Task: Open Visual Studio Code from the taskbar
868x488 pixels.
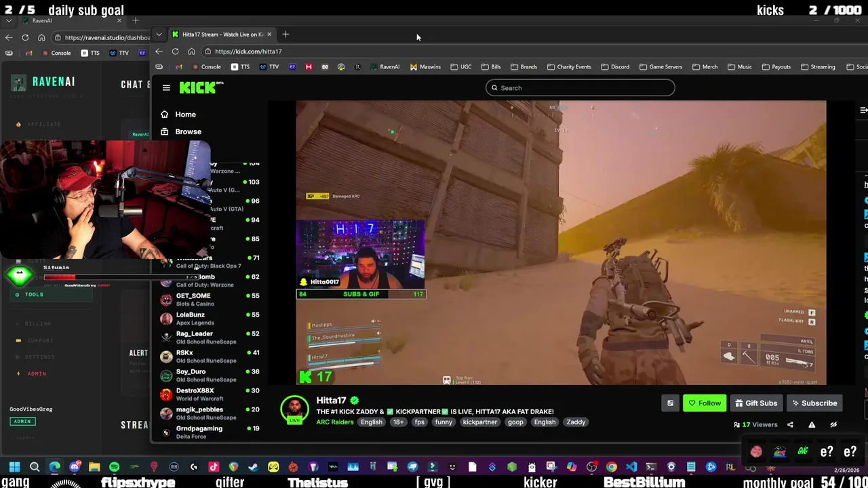Action: pyautogui.click(x=631, y=466)
